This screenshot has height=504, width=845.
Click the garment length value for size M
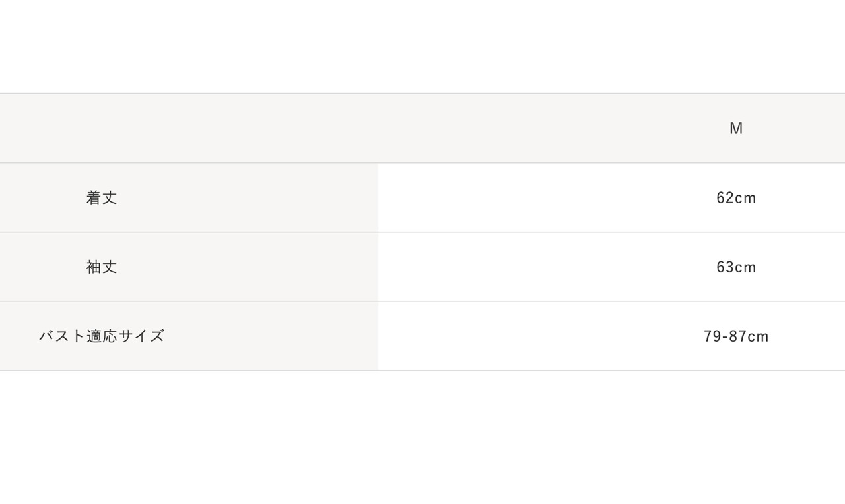click(x=736, y=198)
